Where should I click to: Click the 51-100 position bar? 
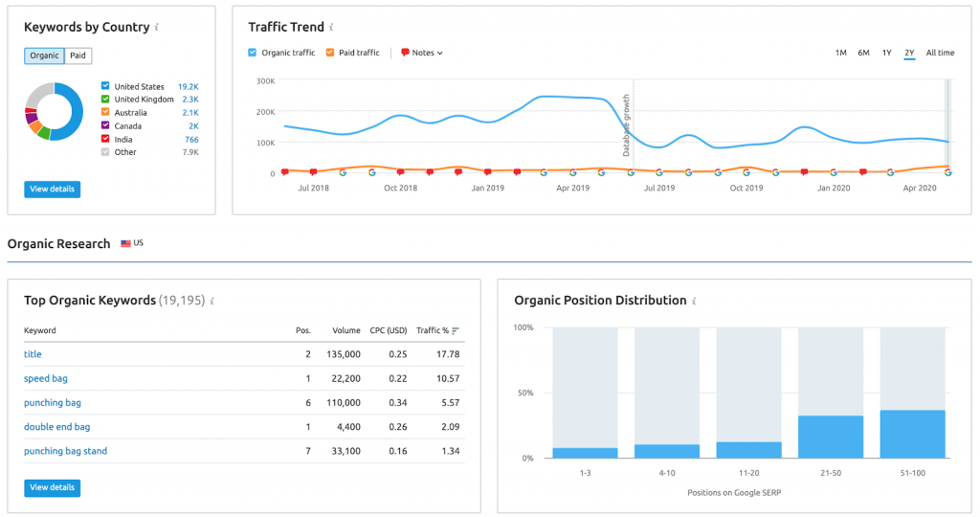(912, 434)
